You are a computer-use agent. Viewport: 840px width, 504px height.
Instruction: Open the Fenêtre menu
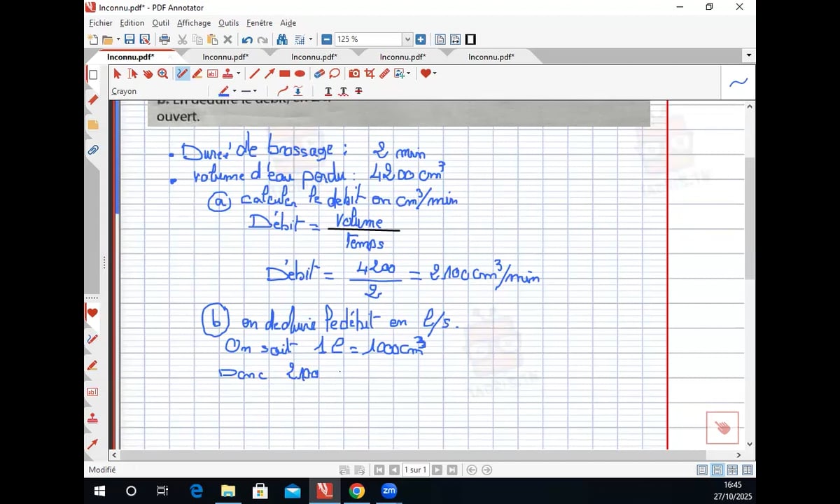(260, 23)
